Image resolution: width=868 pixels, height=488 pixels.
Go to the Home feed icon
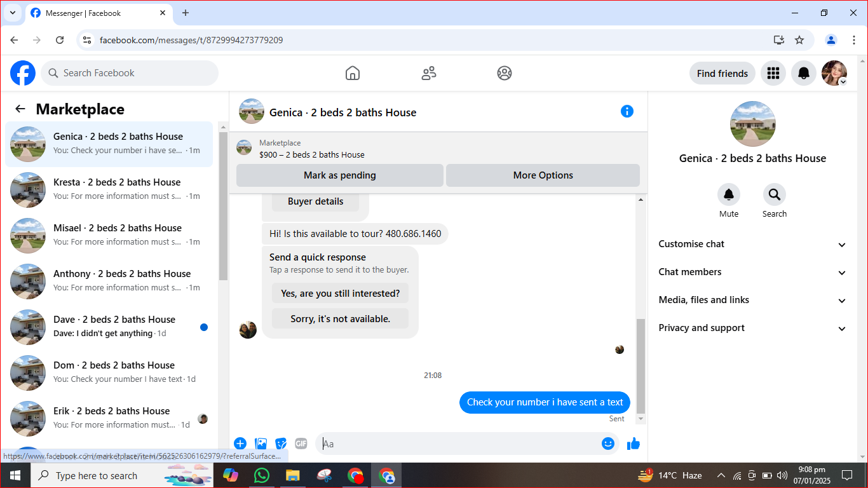[x=353, y=73]
